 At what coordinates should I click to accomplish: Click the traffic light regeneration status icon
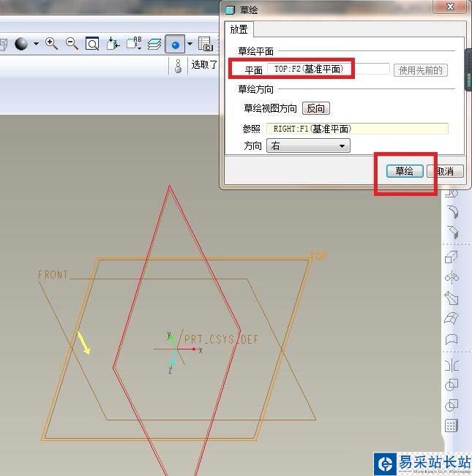(179, 67)
